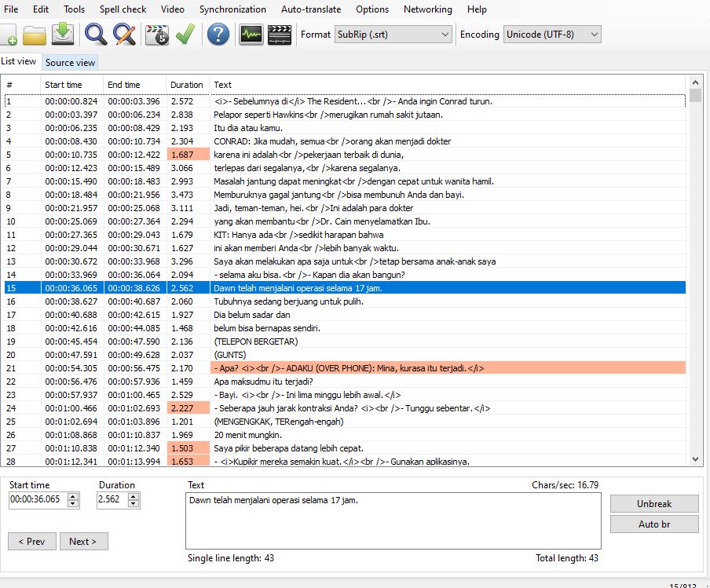
Task: Click the Auto br button
Action: [x=654, y=524]
